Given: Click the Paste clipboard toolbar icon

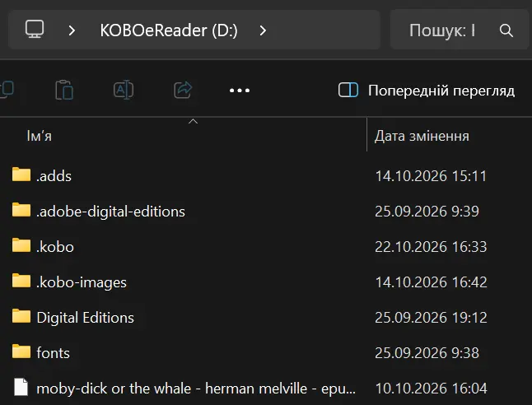Looking at the screenshot, I should pos(64,90).
